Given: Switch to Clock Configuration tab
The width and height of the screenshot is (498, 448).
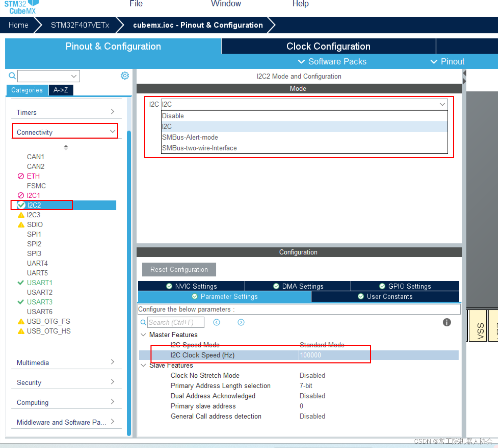Looking at the screenshot, I should coord(328,46).
